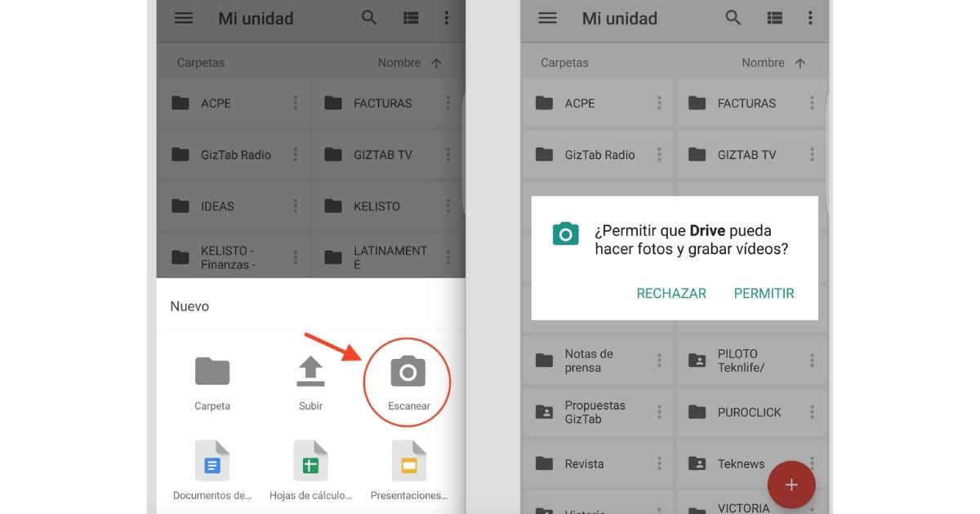Image resolution: width=980 pixels, height=514 pixels.
Task: Toggle Nombre sort order in right screen
Action: pos(774,63)
